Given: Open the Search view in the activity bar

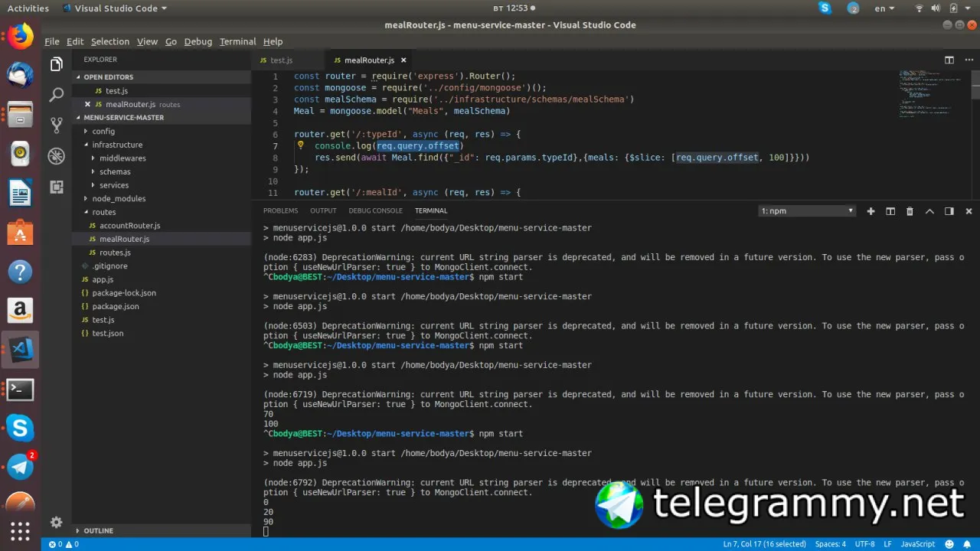Looking at the screenshot, I should [56, 95].
